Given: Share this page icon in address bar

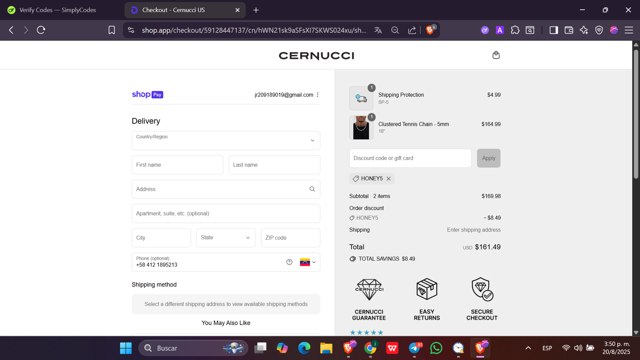Looking at the screenshot, I should coord(412,30).
